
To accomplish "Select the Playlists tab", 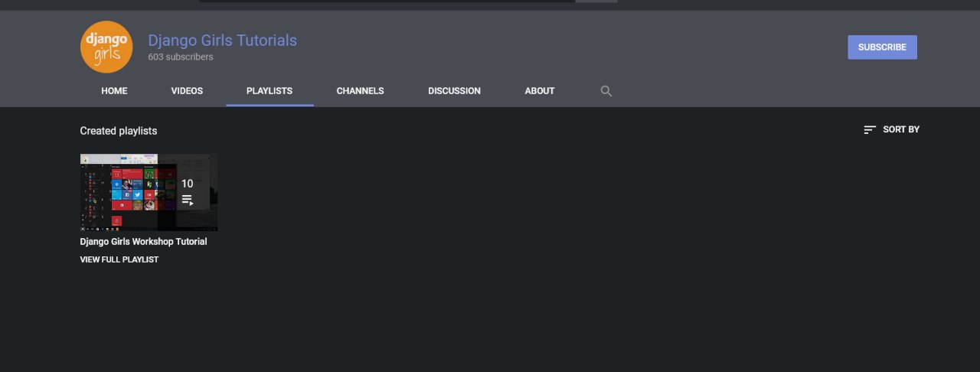I will 269,91.
